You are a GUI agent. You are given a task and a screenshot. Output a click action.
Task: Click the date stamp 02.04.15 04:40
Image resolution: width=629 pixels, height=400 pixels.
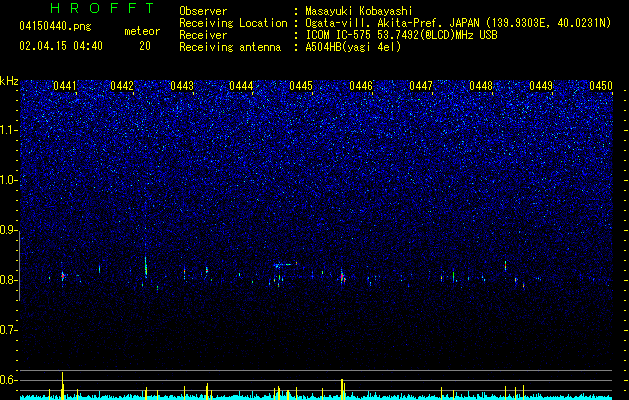coord(61,46)
